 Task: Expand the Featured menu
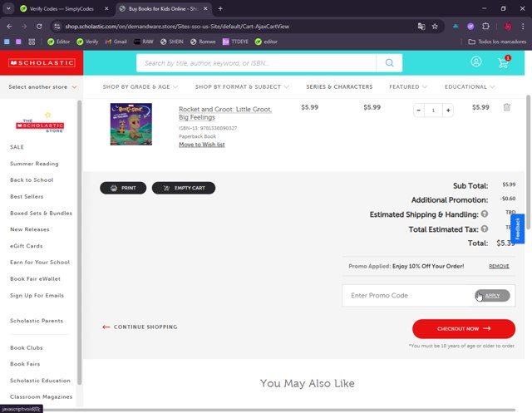coord(408,86)
